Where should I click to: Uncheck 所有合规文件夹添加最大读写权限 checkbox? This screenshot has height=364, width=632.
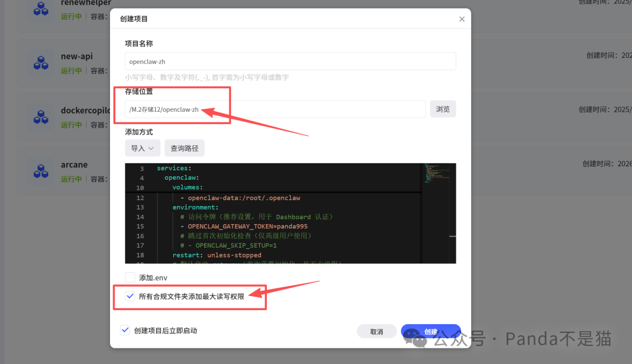(130, 296)
